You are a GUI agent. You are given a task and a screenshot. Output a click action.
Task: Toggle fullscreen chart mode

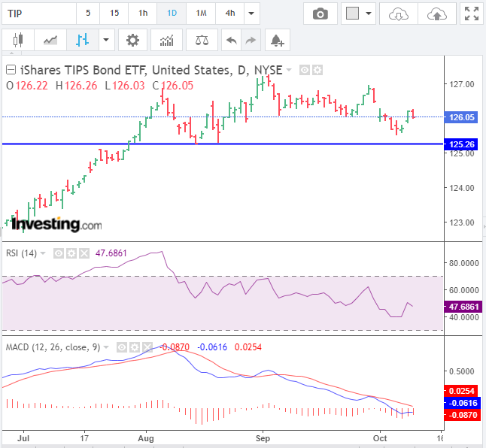point(472,14)
